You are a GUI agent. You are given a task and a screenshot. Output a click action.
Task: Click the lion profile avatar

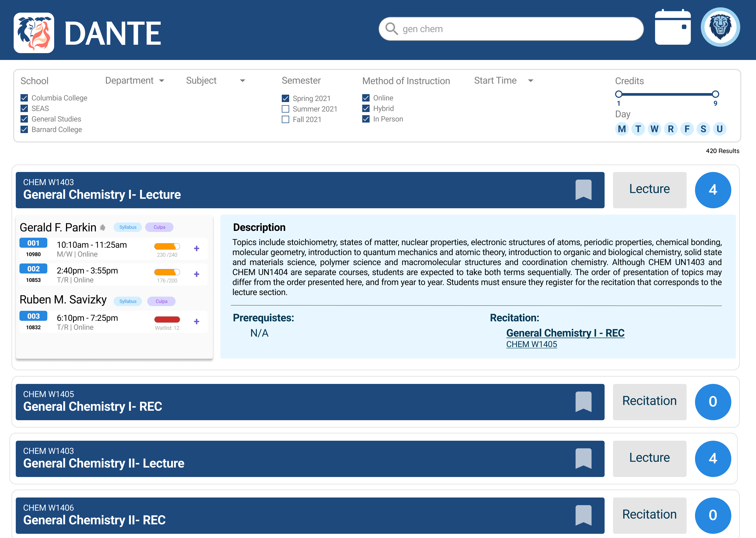coord(720,28)
